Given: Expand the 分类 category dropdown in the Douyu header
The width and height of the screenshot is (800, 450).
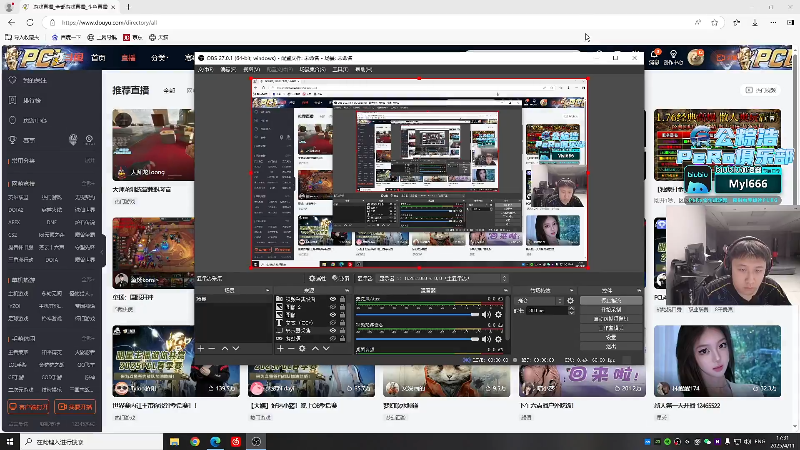Looking at the screenshot, I should [160, 58].
